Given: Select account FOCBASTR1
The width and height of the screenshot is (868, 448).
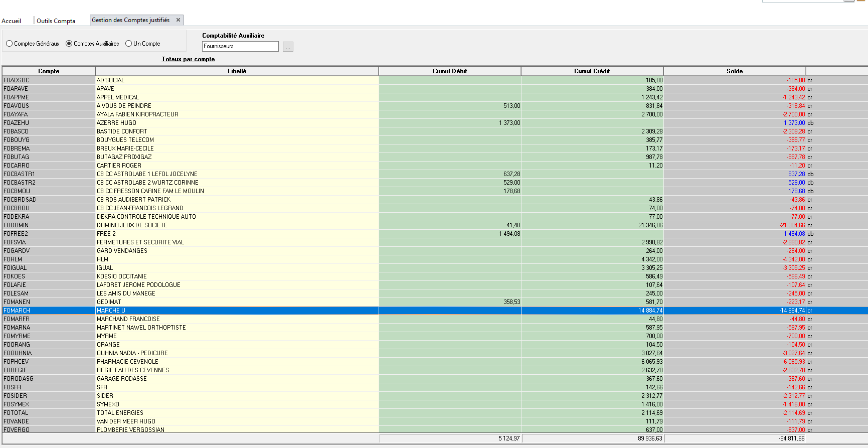Looking at the screenshot, I should tap(49, 174).
